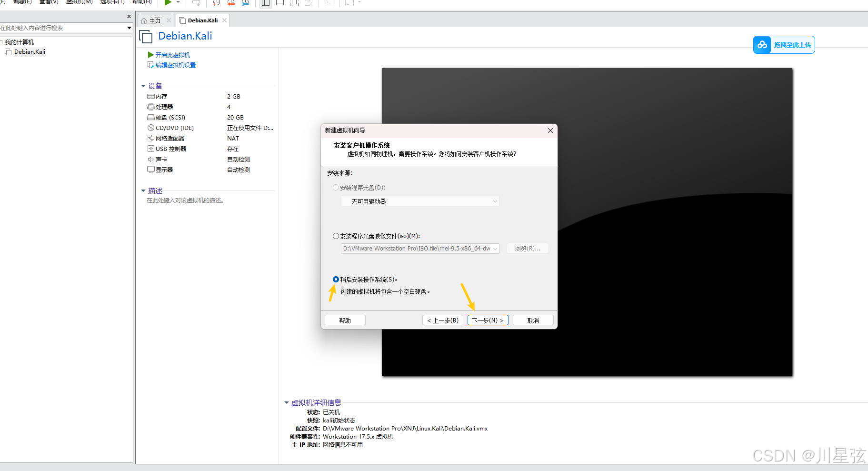
Task: Click the send Ctrl+Alt+Del toolbar icon
Action: click(x=196, y=2)
